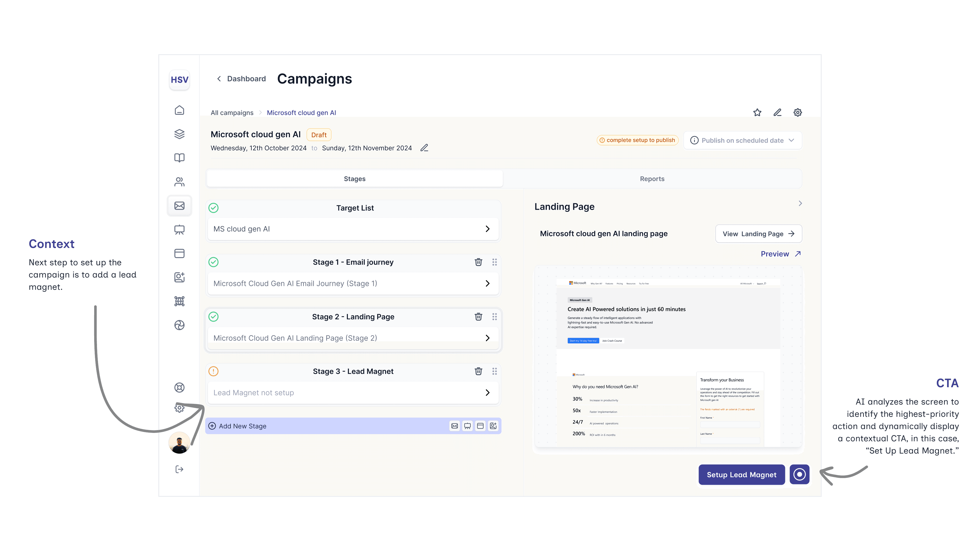Image resolution: width=980 pixels, height=551 pixels.
Task: Click Stage 1 green check status icon
Action: [213, 262]
